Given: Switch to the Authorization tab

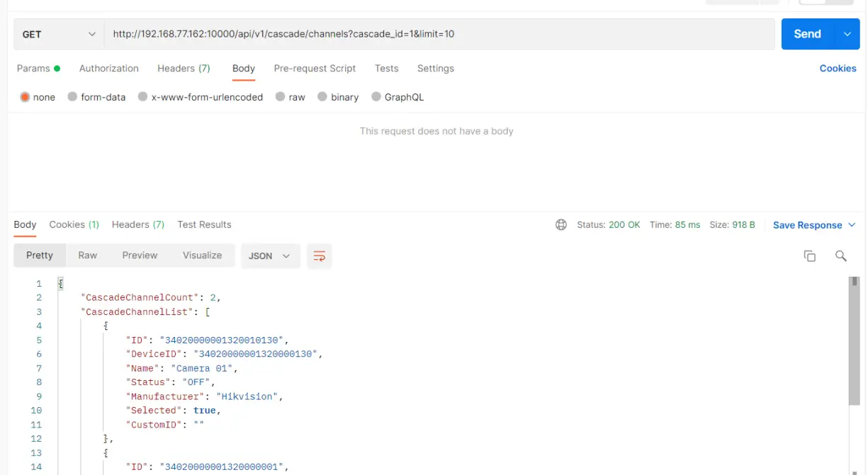Looking at the screenshot, I should click(x=108, y=69).
